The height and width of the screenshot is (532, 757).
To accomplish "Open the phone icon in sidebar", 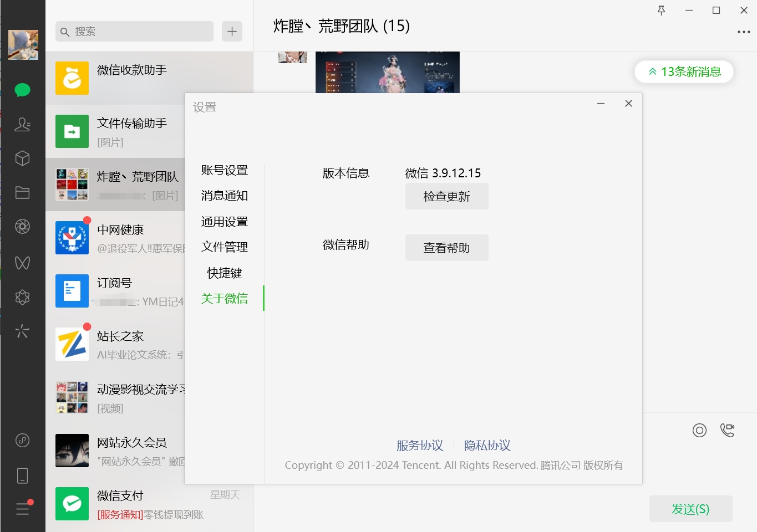I will (22, 475).
